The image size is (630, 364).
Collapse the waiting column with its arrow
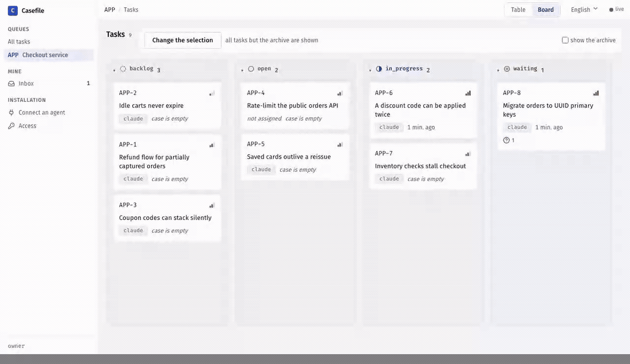tap(498, 70)
